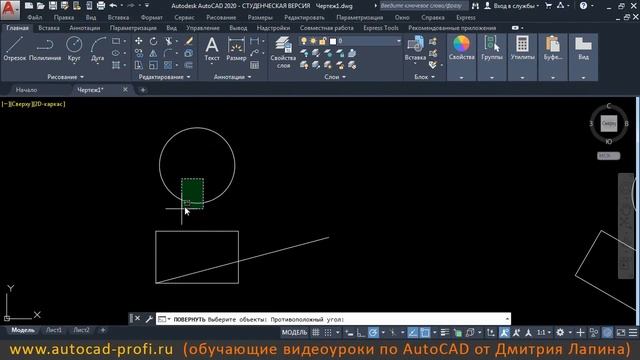Switch to the Начало document tab
The width and height of the screenshot is (640, 360).
[x=26, y=90]
